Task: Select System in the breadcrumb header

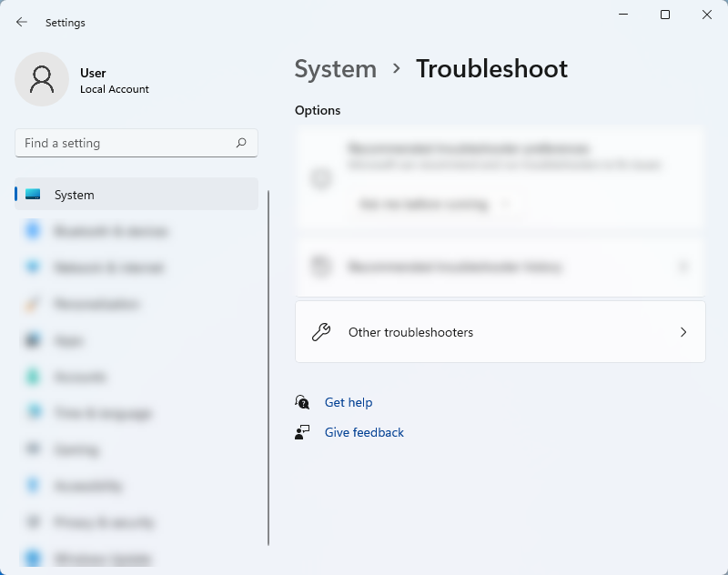Action: (x=336, y=69)
